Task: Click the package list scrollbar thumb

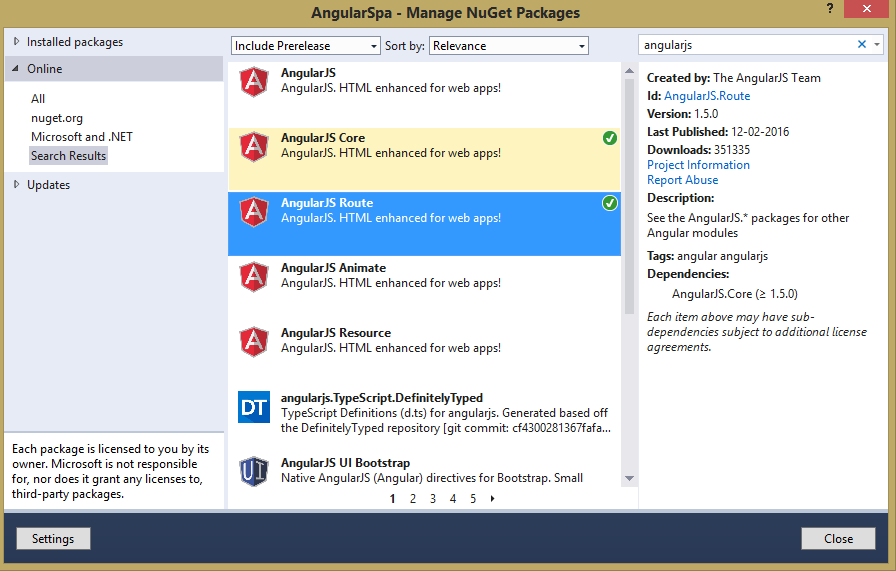Action: tap(629, 197)
